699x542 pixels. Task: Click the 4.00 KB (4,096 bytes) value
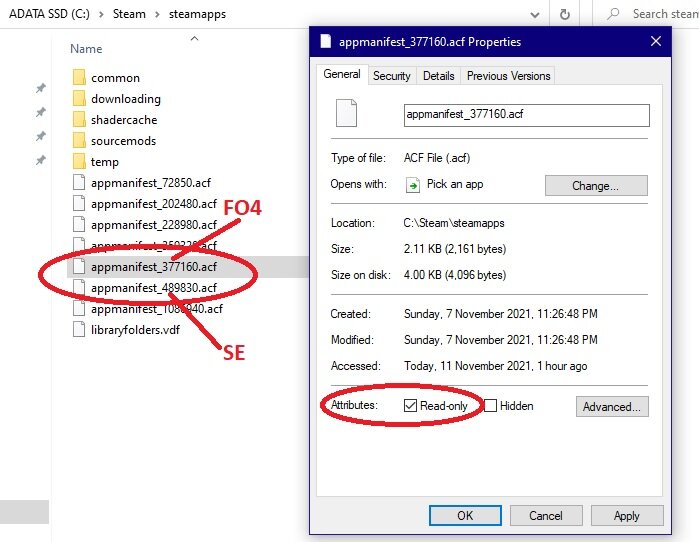point(455,275)
